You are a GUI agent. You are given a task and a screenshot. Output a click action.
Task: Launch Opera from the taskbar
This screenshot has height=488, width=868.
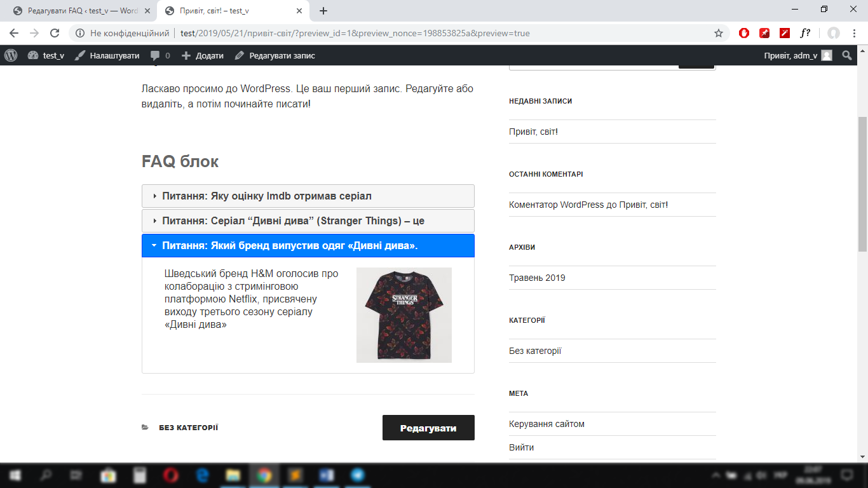click(x=170, y=475)
